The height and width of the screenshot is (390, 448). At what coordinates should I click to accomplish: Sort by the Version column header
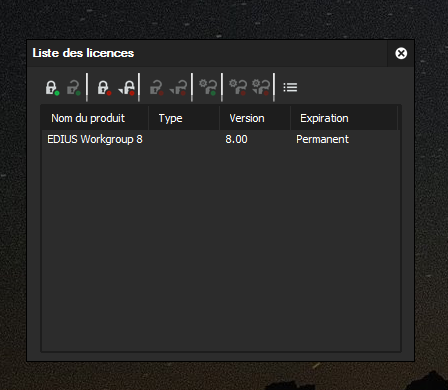tap(255, 118)
